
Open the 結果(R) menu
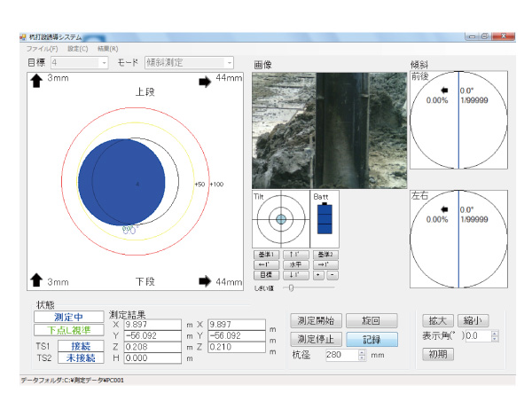click(107, 49)
